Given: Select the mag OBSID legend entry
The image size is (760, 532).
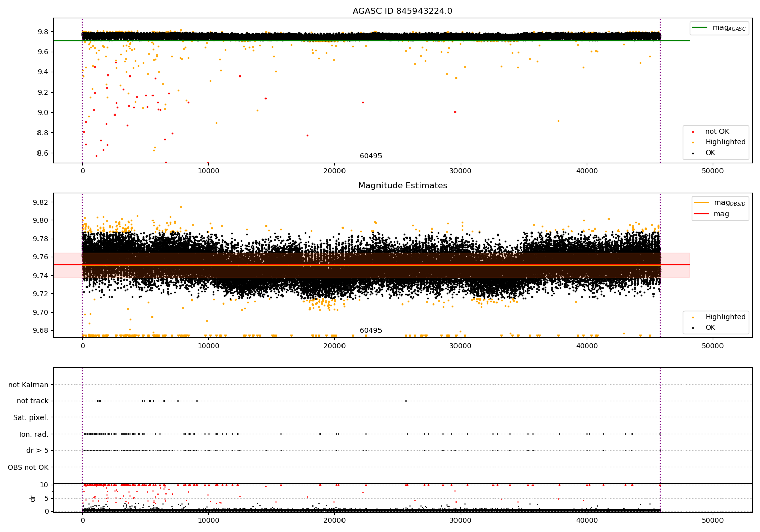Looking at the screenshot, I should pos(720,203).
